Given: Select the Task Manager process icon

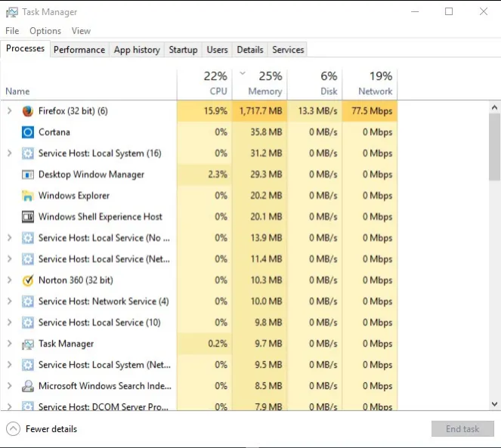Looking at the screenshot, I should point(28,344).
